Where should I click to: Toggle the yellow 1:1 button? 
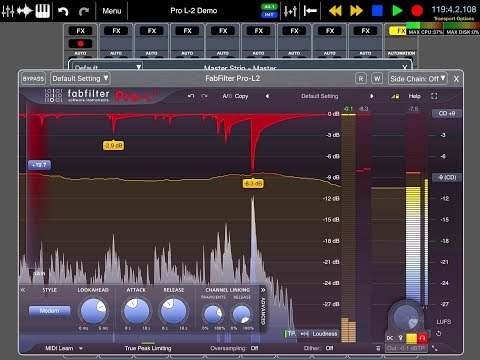click(411, 338)
